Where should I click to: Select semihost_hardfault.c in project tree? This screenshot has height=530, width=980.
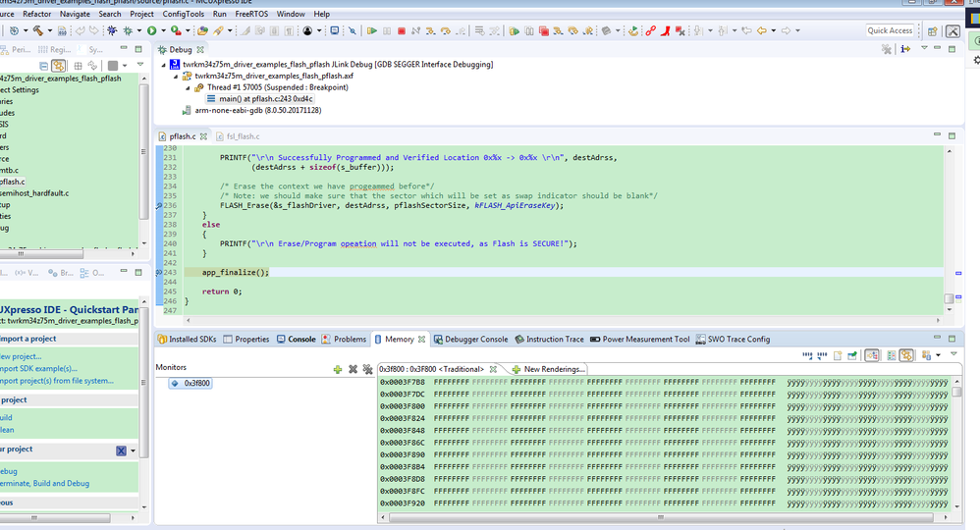point(34,193)
